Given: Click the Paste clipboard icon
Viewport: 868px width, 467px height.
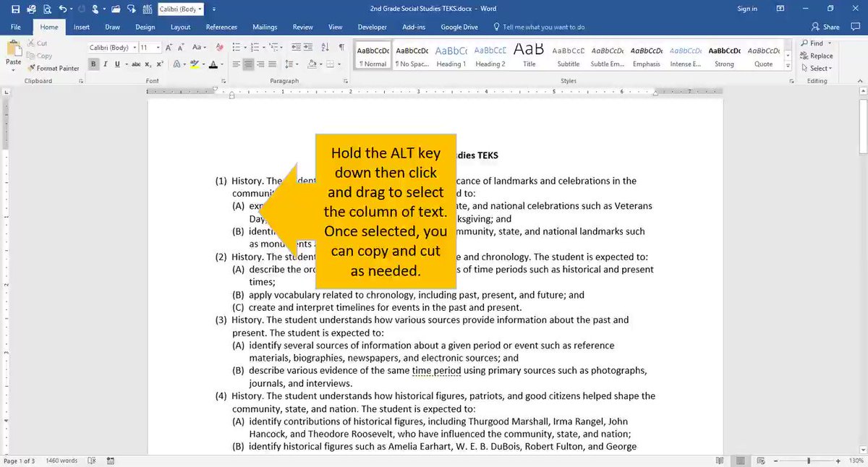Looking at the screenshot, I should coord(14,49).
